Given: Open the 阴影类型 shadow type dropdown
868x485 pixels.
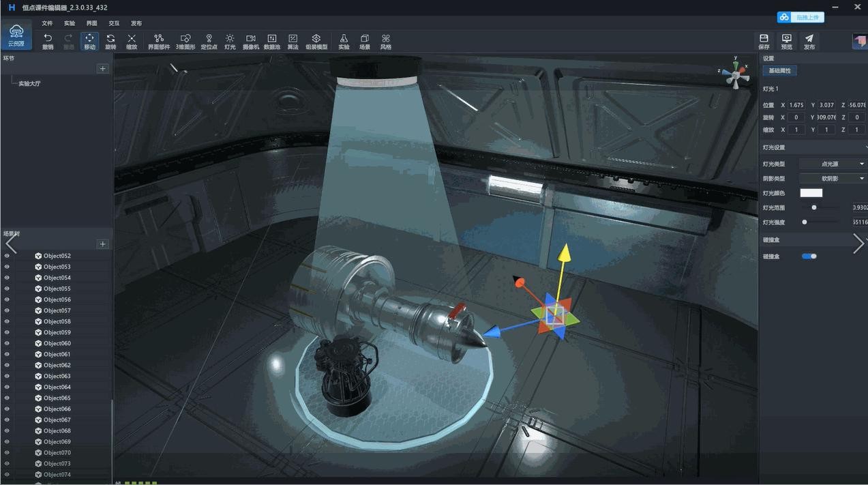Looking at the screenshot, I should [x=833, y=178].
